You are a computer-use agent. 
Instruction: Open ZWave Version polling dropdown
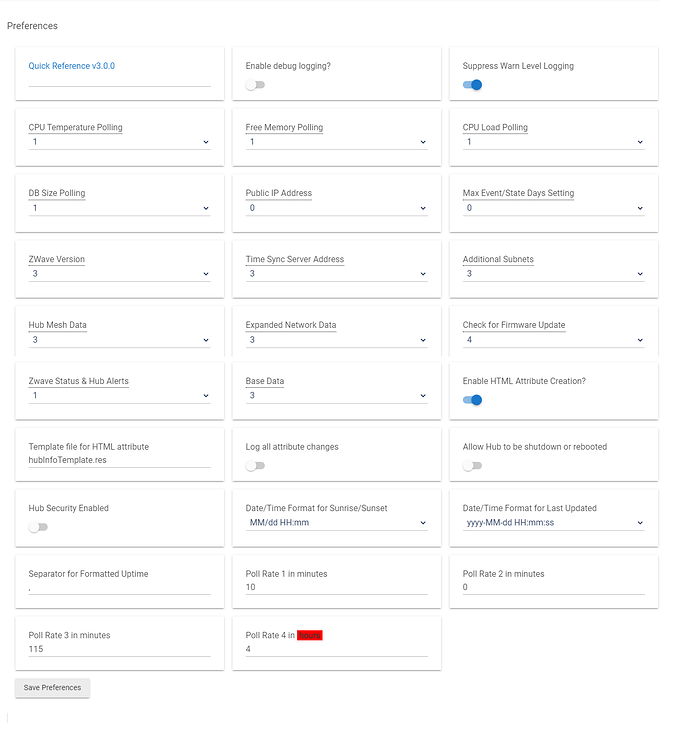119,274
